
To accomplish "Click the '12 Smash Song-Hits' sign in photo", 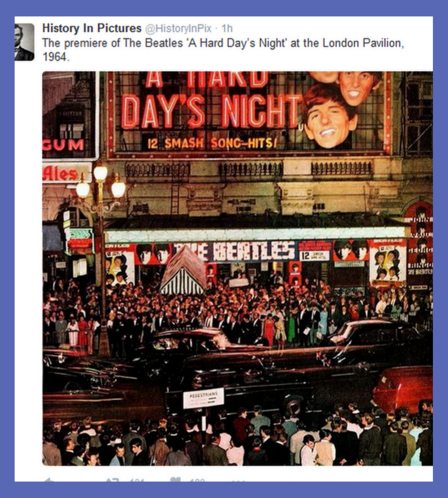I will tap(211, 143).
